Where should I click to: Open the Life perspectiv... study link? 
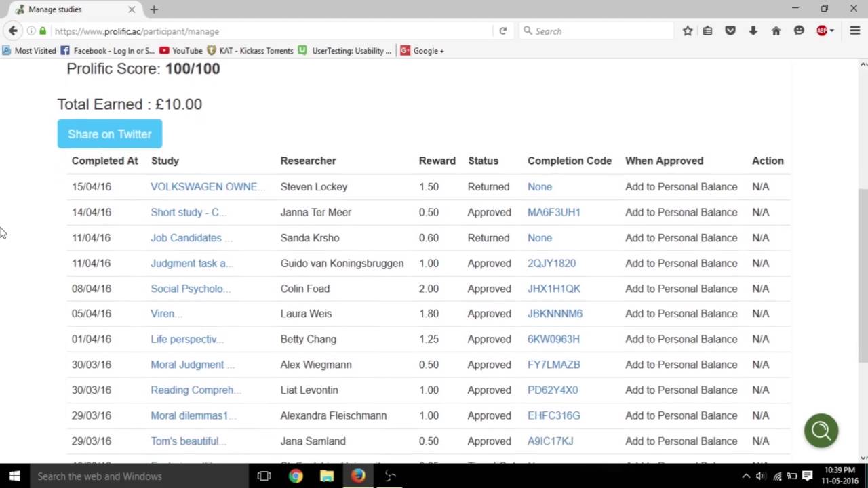point(187,339)
